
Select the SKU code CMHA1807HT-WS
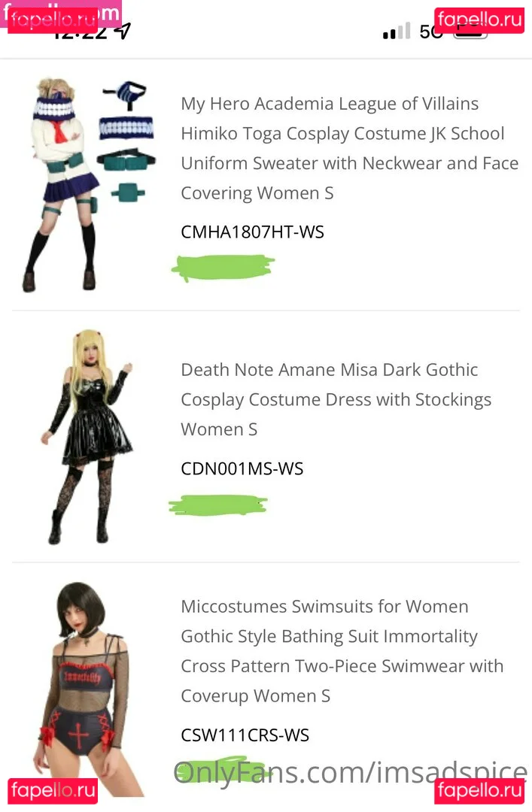253,232
